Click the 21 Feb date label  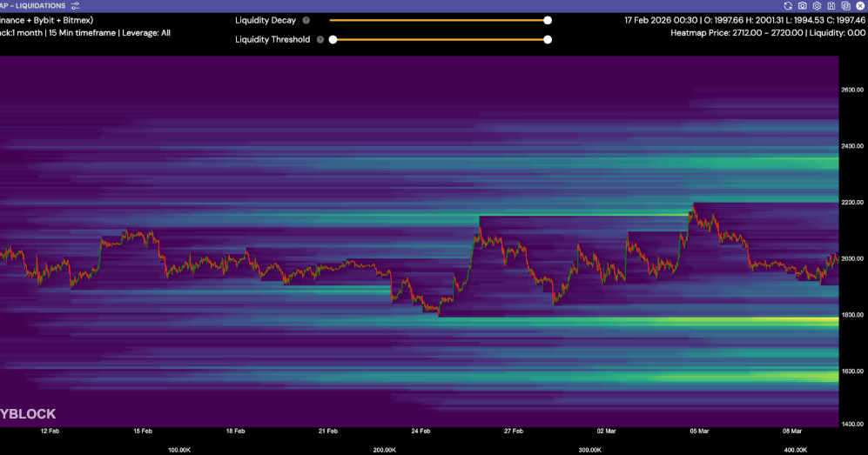328,431
